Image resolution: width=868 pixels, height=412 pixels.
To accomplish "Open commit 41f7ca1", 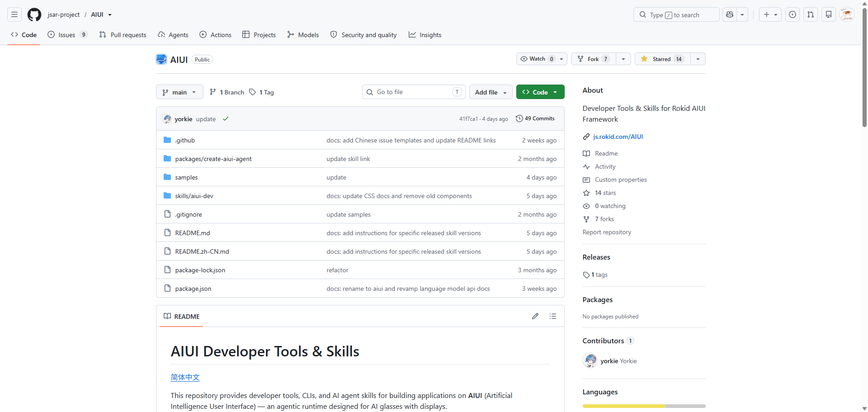I will pyautogui.click(x=468, y=119).
